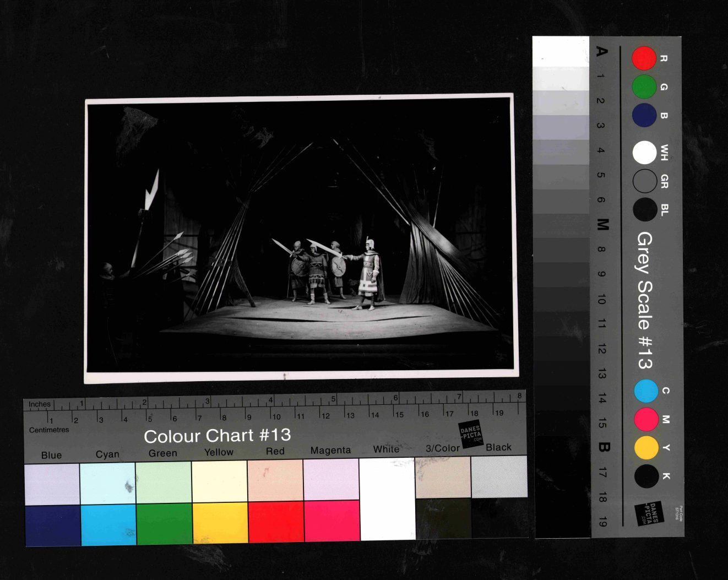Pick the bright yellow patch under Yellow

click(x=220, y=522)
